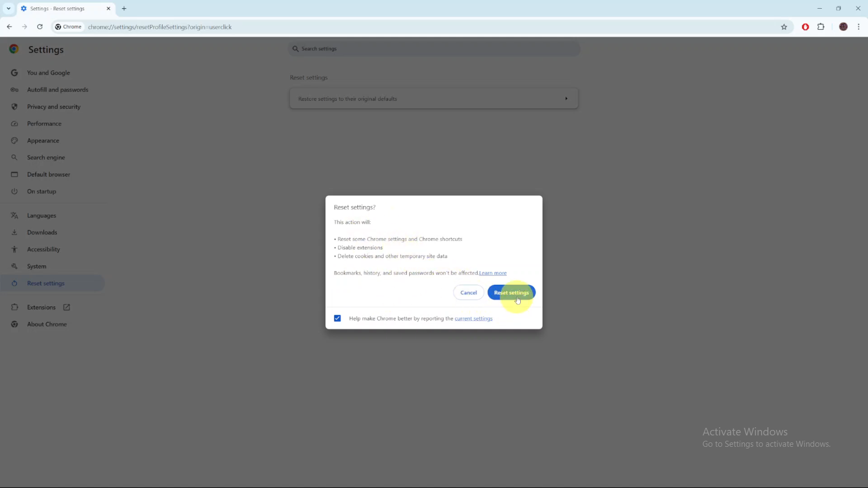Viewport: 868px width, 488px height.
Task: Open Chrome three-dot menu
Action: coord(858,27)
